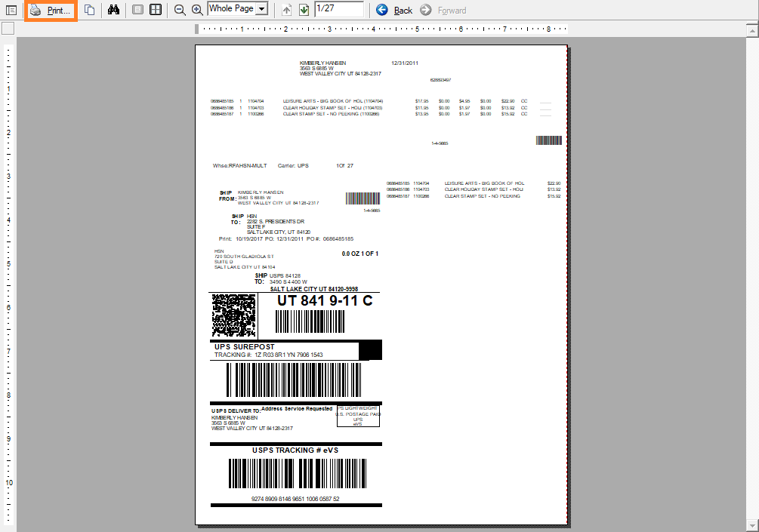Image resolution: width=759 pixels, height=532 pixels.
Task: Click the MaxiCode square barcode on the label
Action: 234,315
